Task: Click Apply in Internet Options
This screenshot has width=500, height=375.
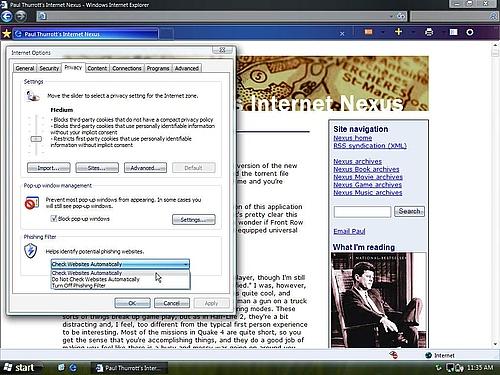Action: 211,303
